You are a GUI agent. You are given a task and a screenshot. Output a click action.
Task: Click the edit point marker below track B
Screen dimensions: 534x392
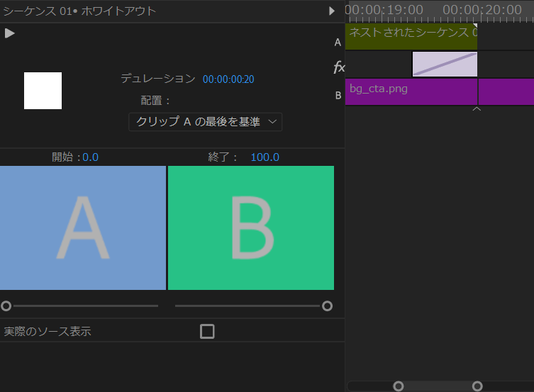coord(477,109)
